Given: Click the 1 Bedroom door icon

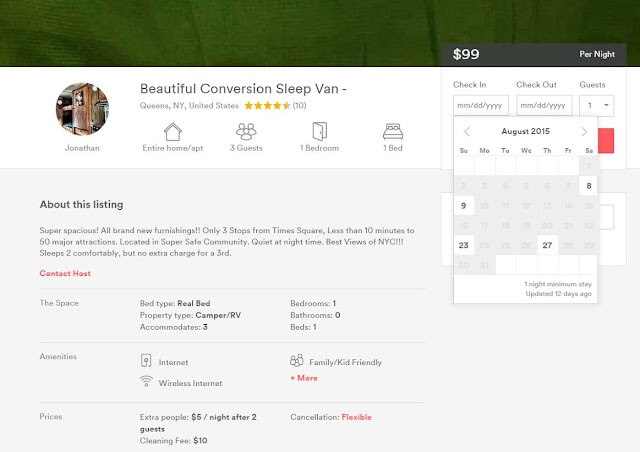Looking at the screenshot, I should 318,132.
